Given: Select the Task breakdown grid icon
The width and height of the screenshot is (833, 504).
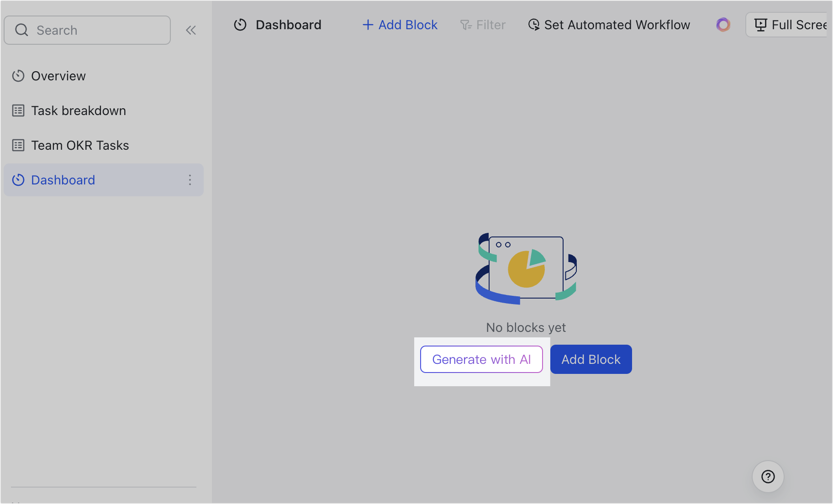Looking at the screenshot, I should tap(18, 110).
